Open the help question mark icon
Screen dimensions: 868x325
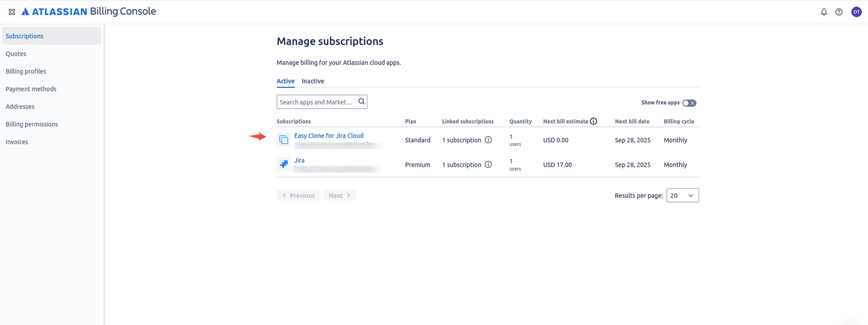(839, 12)
